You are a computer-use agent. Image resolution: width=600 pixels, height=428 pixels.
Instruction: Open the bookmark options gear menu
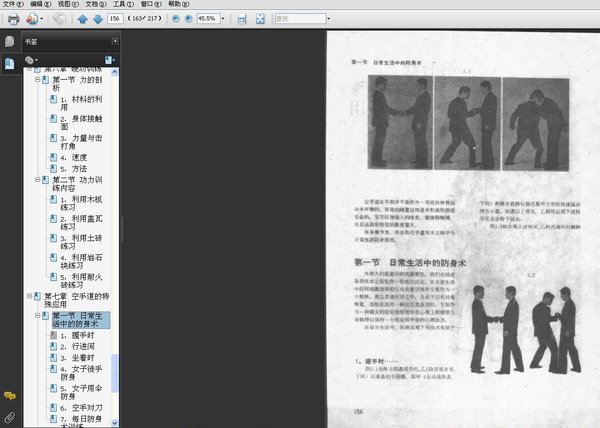[x=31, y=60]
